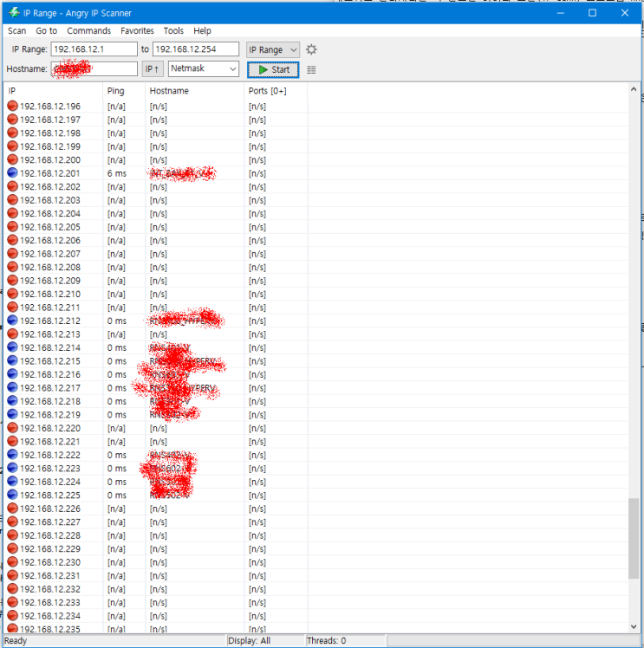Click the blue status dot for 192.168.12.212

pyautogui.click(x=12, y=321)
